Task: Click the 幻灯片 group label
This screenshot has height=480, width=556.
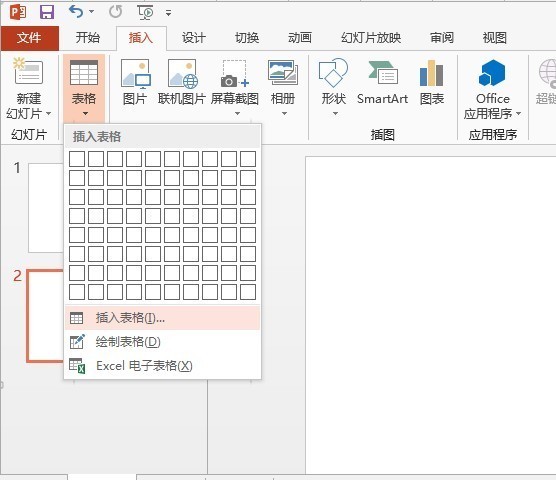Action: click(x=29, y=135)
